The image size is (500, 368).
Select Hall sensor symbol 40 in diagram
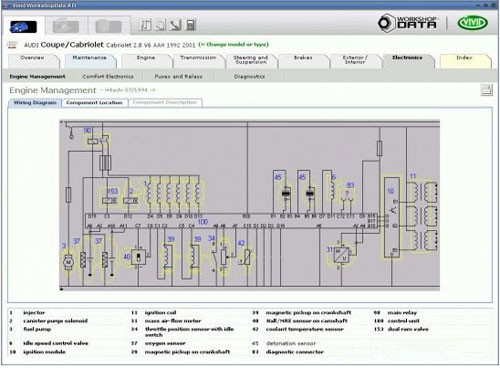138,257
